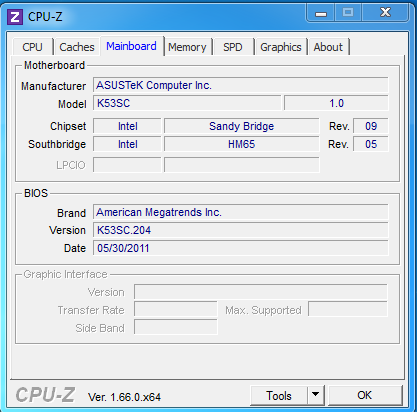Open the Caches tab

coord(77,47)
